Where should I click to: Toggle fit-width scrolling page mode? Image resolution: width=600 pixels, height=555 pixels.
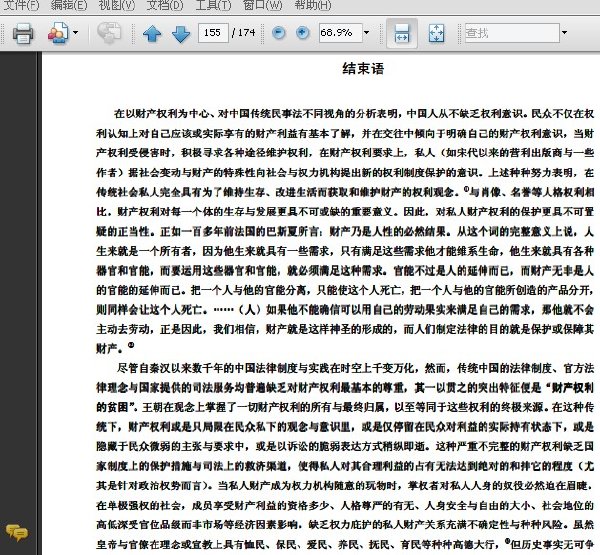pos(402,33)
